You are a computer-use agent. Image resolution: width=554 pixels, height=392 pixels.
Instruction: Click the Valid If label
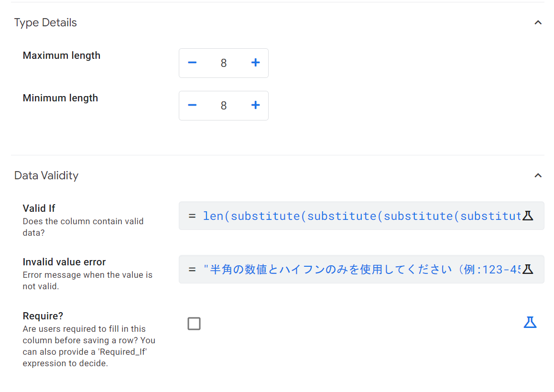point(39,208)
